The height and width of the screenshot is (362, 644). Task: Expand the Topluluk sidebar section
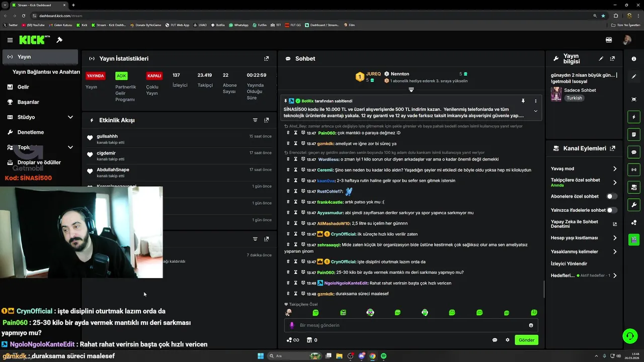click(70, 147)
